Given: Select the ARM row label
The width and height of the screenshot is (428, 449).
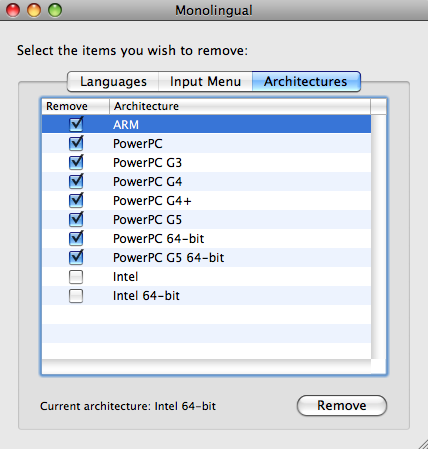Looking at the screenshot, I should point(126,125).
